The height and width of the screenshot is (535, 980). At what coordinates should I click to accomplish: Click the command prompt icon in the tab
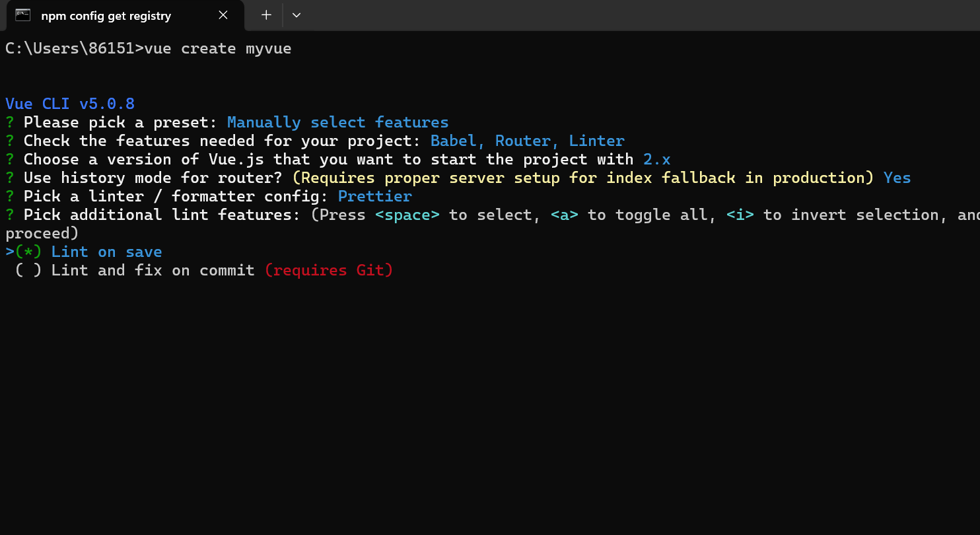tap(23, 15)
